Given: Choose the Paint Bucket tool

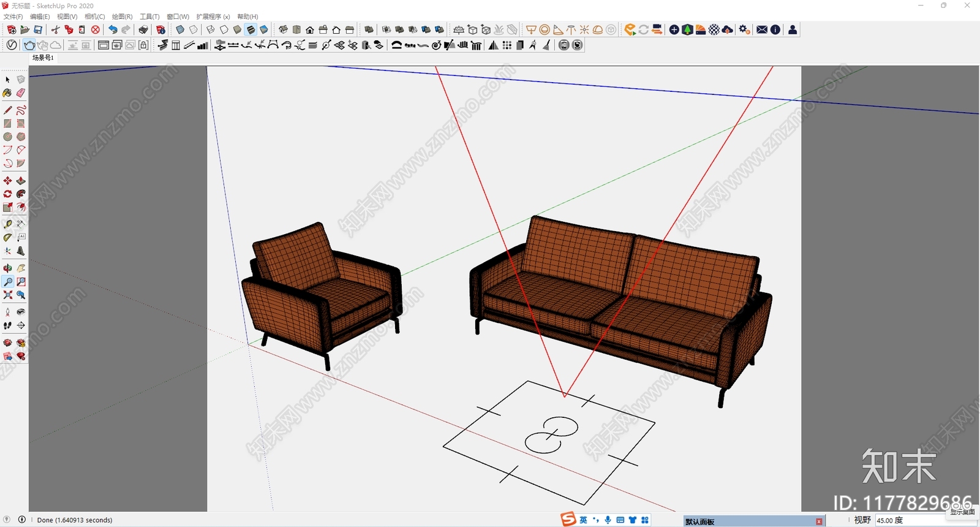Looking at the screenshot, I should coord(7,93).
